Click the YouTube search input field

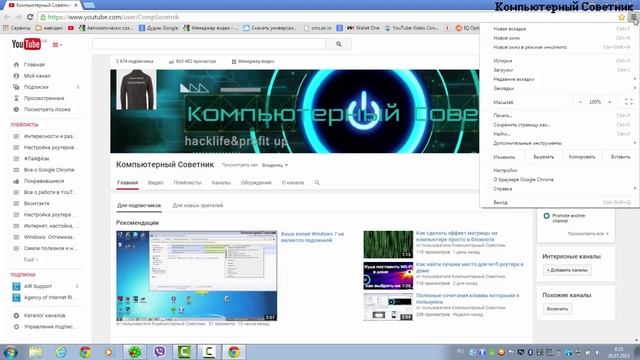point(209,44)
